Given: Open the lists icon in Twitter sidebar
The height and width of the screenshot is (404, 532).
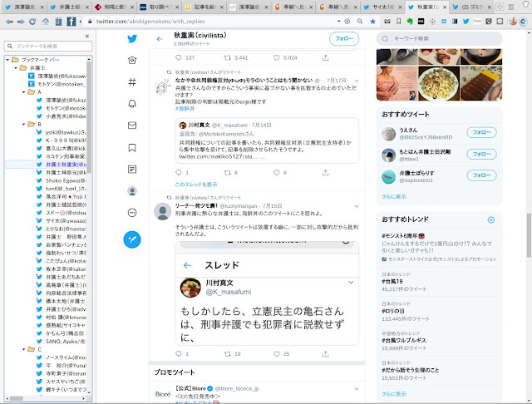Looking at the screenshot, I should tap(132, 170).
